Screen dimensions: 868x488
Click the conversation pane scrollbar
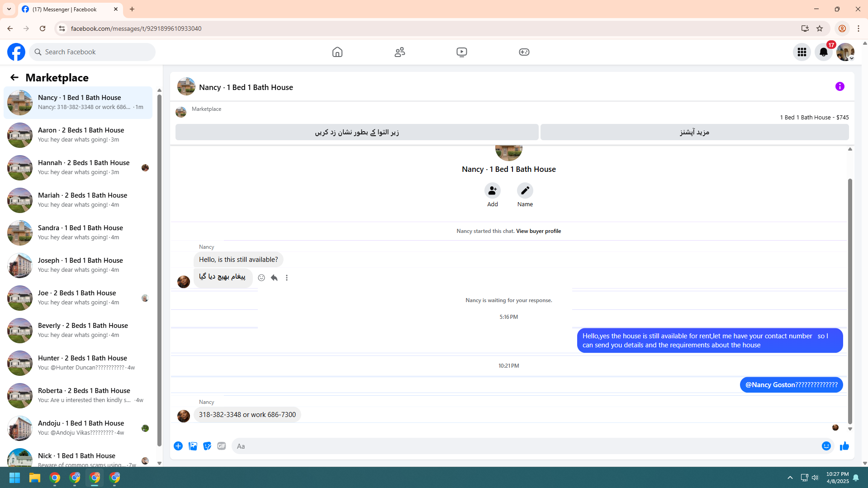pyautogui.click(x=850, y=301)
